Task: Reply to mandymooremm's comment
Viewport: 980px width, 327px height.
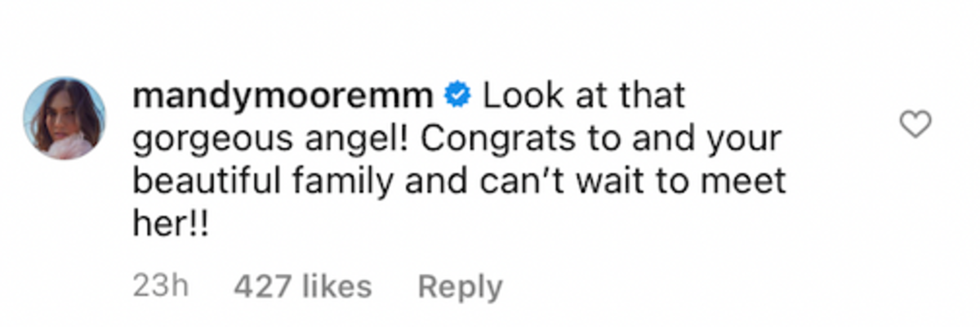Action: point(460,287)
